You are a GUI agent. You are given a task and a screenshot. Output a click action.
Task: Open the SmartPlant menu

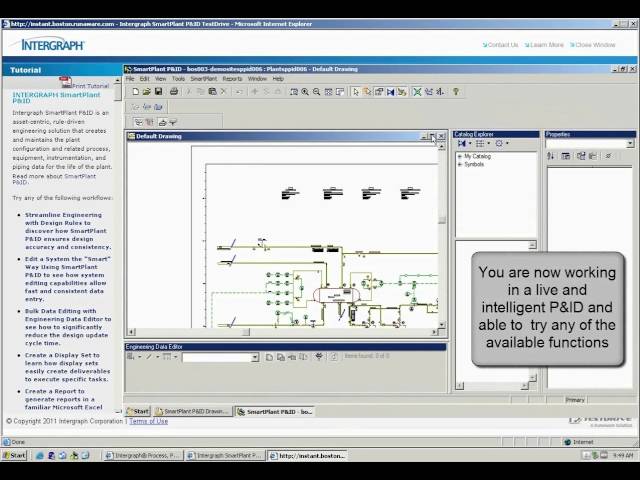(x=204, y=79)
